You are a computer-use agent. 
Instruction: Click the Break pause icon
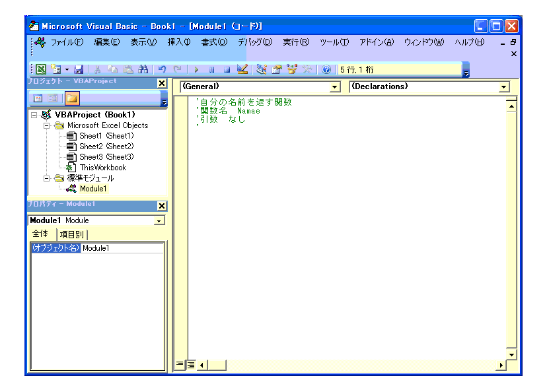tap(212, 70)
